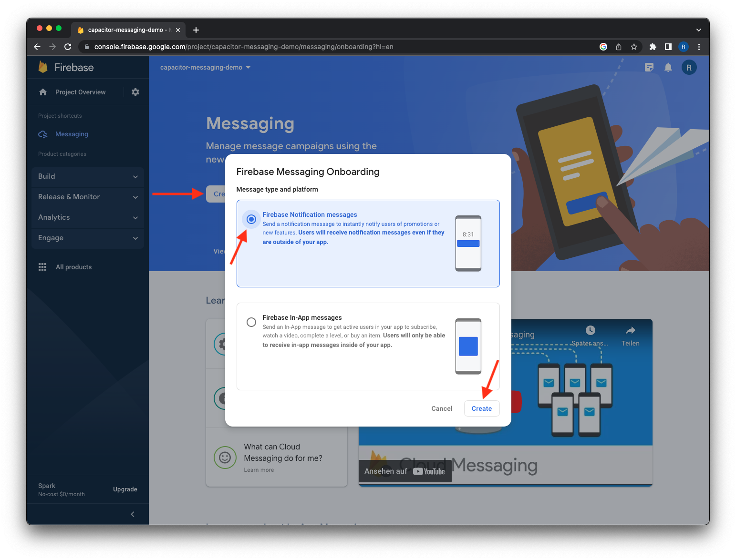This screenshot has width=736, height=560.
Task: Open Firebase notifications via the bell
Action: [x=668, y=67]
